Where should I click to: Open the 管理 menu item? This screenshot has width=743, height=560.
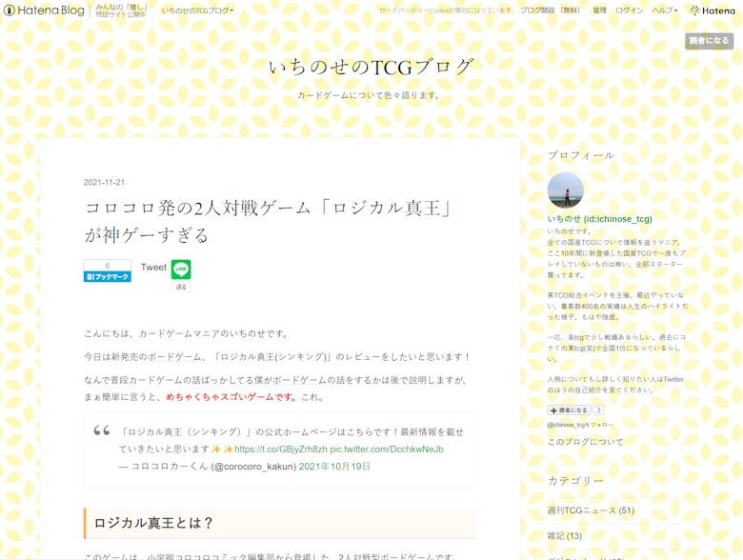(599, 10)
